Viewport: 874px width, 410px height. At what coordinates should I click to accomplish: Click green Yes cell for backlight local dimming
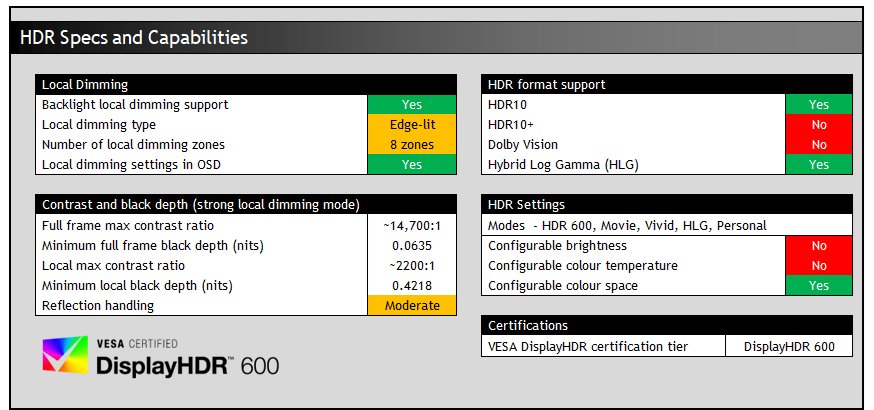tap(411, 105)
